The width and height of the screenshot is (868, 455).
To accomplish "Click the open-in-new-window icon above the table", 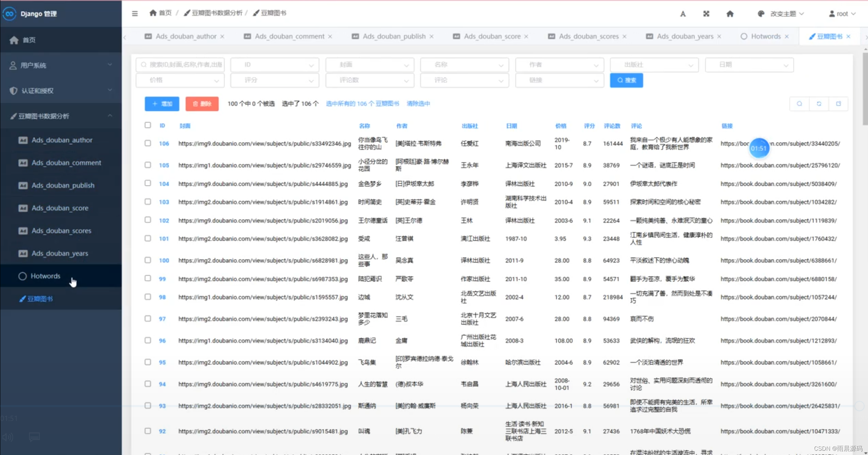I will point(838,104).
